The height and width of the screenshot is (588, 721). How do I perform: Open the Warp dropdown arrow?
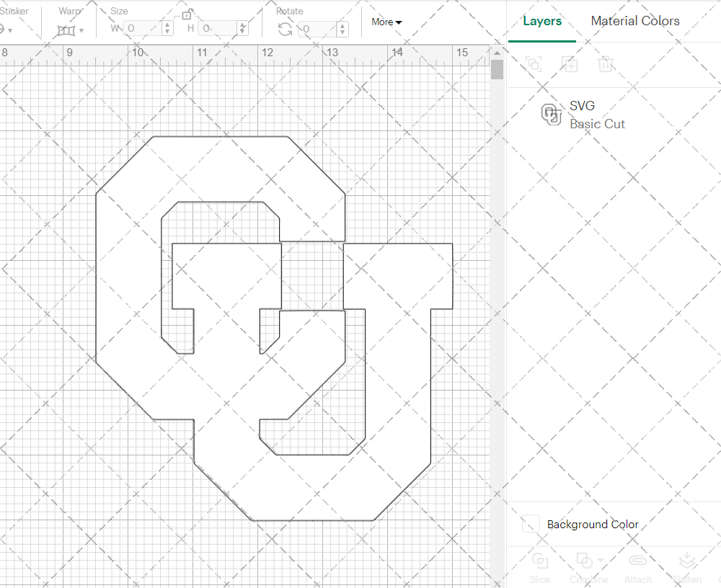click(81, 31)
